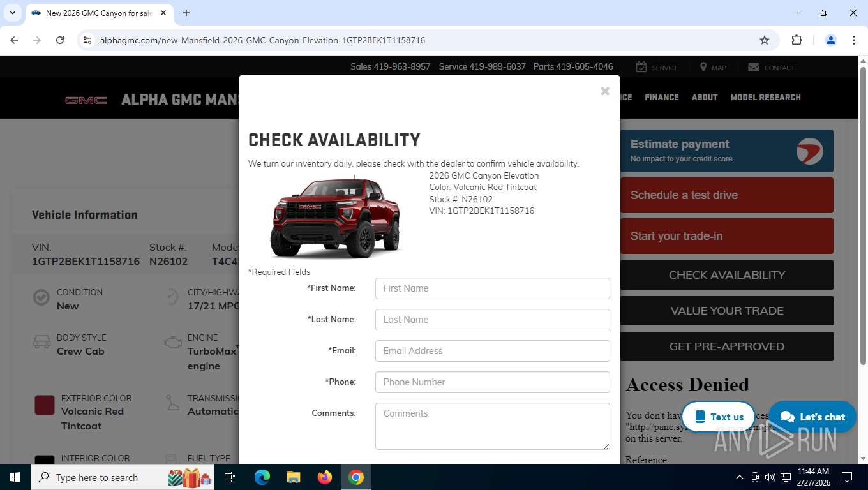
Task: Expand the tab search dropdown
Action: (13, 13)
